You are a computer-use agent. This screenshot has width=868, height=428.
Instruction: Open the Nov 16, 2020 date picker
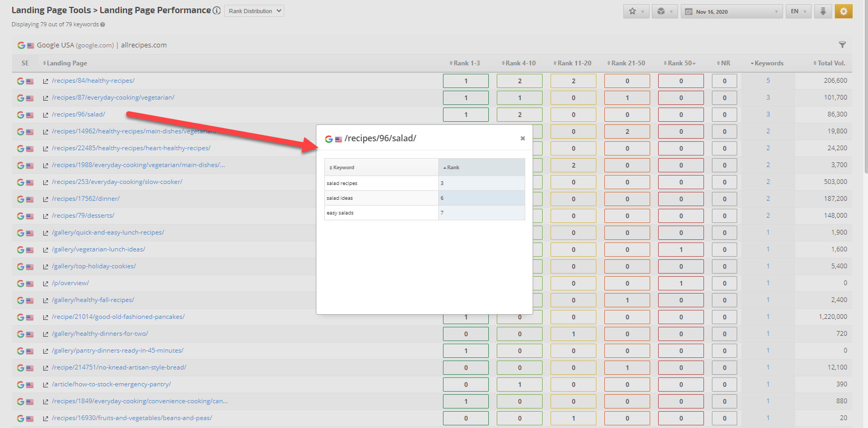[730, 12]
